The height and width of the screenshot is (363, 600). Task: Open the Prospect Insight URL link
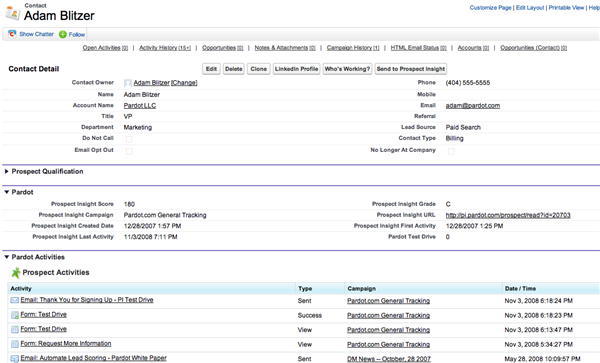pos(508,215)
